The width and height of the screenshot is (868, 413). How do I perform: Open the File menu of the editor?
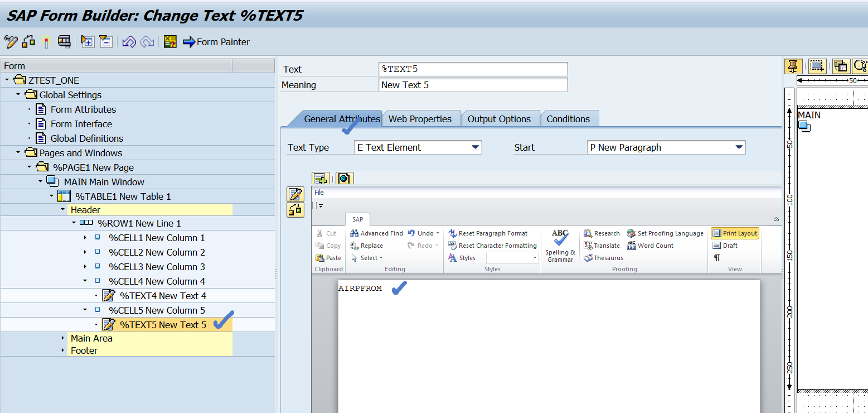(x=319, y=193)
